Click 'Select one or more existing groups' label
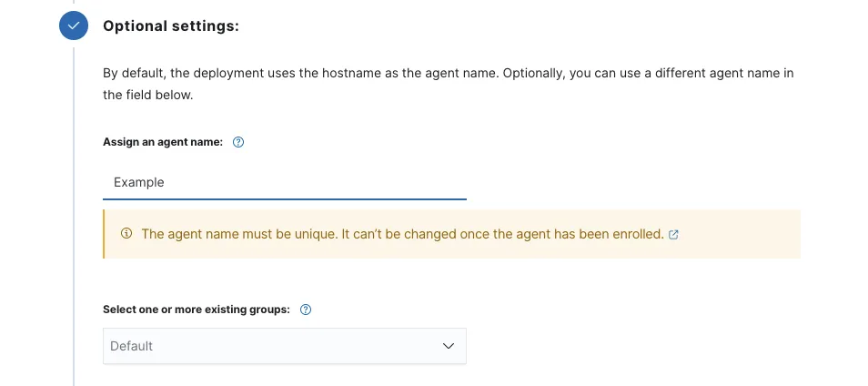 click(197, 310)
